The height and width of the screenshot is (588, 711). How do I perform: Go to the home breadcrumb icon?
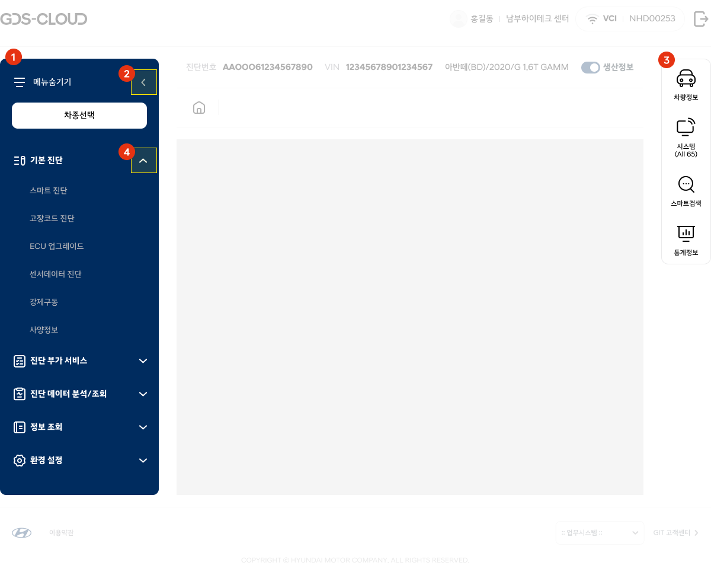(199, 107)
